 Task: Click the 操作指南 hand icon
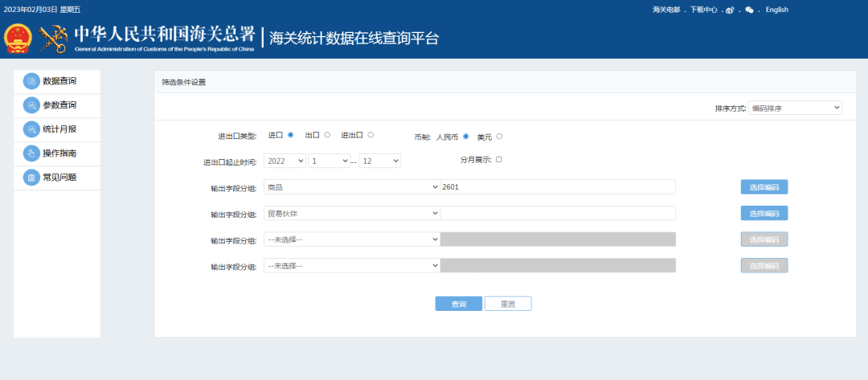point(31,153)
